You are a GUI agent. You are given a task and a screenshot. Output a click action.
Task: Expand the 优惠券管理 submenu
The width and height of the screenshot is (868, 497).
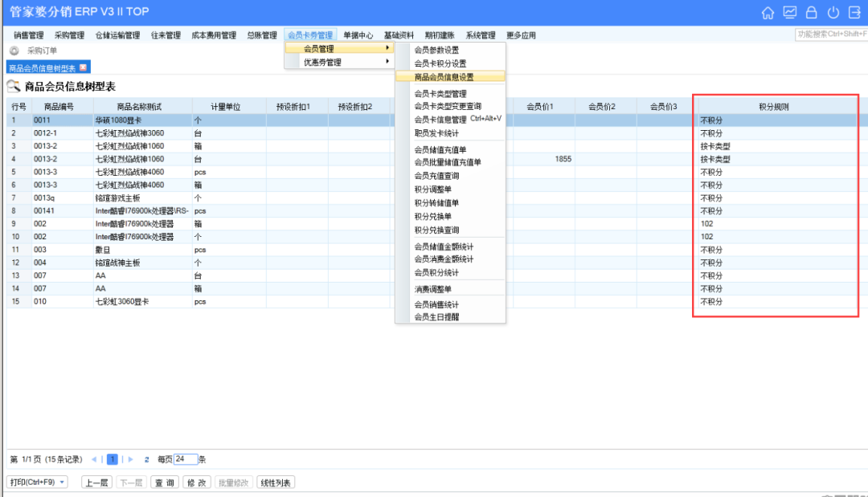pos(339,63)
